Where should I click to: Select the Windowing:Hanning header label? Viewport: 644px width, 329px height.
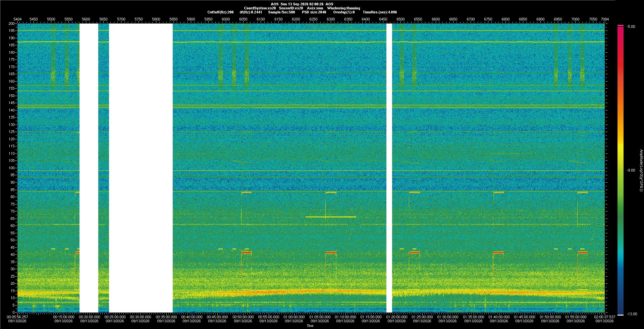point(343,8)
